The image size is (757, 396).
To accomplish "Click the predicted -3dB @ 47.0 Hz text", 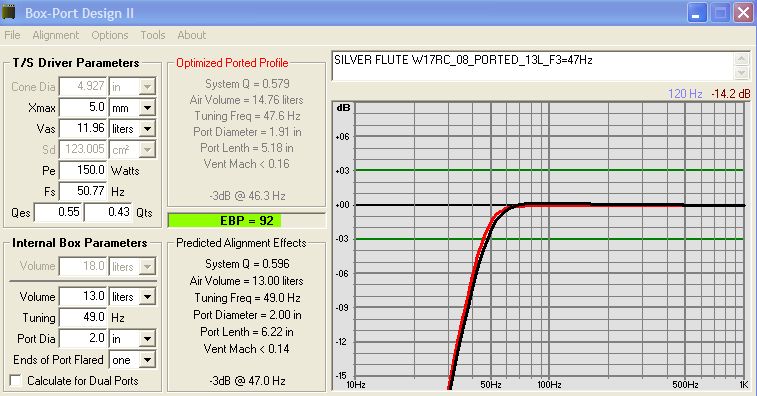I will (247, 381).
